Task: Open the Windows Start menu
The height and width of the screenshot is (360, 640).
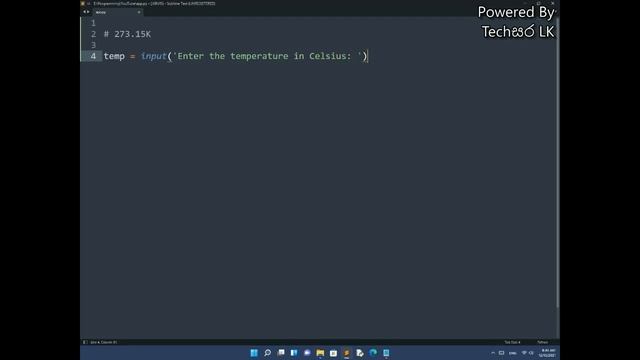Action: [254, 353]
